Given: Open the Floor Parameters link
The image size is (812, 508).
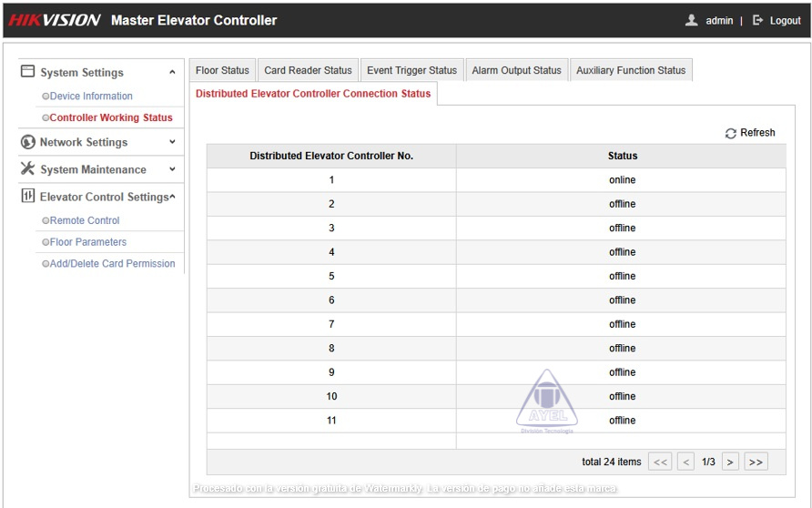Looking at the screenshot, I should 88,242.
